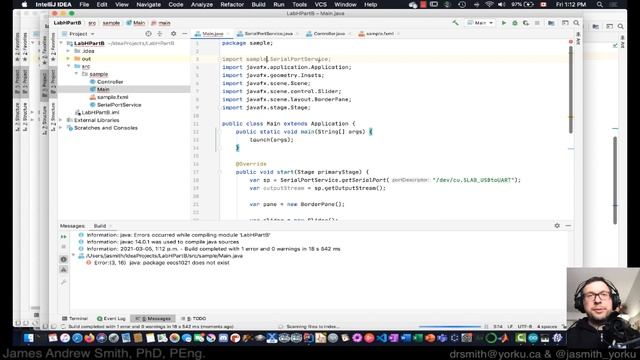The height and width of the screenshot is (360, 640).
Task: Hide the Messages panel with the minus icon
Action: (568, 226)
